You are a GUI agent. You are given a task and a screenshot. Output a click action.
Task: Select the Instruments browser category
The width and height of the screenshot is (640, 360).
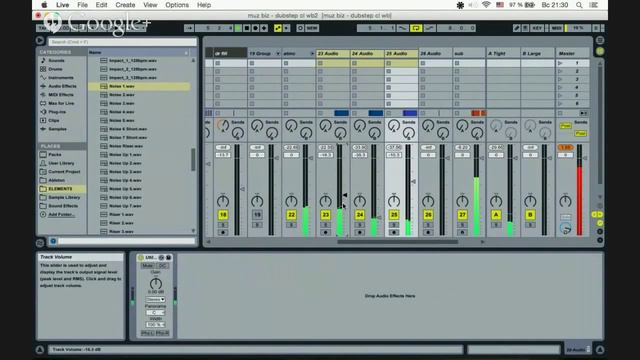point(61,78)
